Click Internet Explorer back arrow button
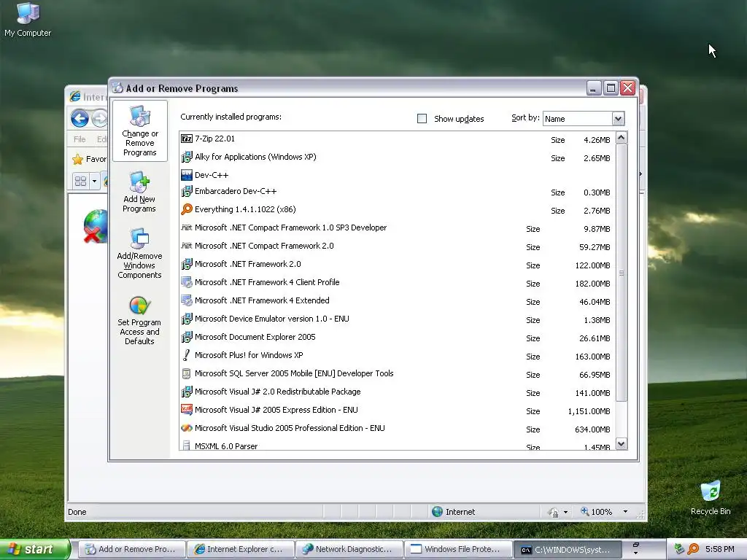Viewport: 747px width, 560px height. click(x=80, y=118)
